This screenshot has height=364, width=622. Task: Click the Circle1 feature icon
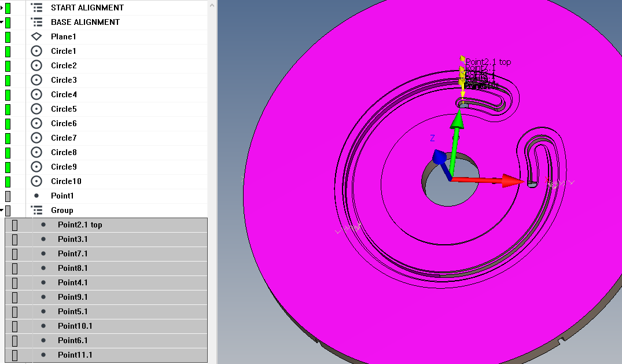click(x=36, y=51)
